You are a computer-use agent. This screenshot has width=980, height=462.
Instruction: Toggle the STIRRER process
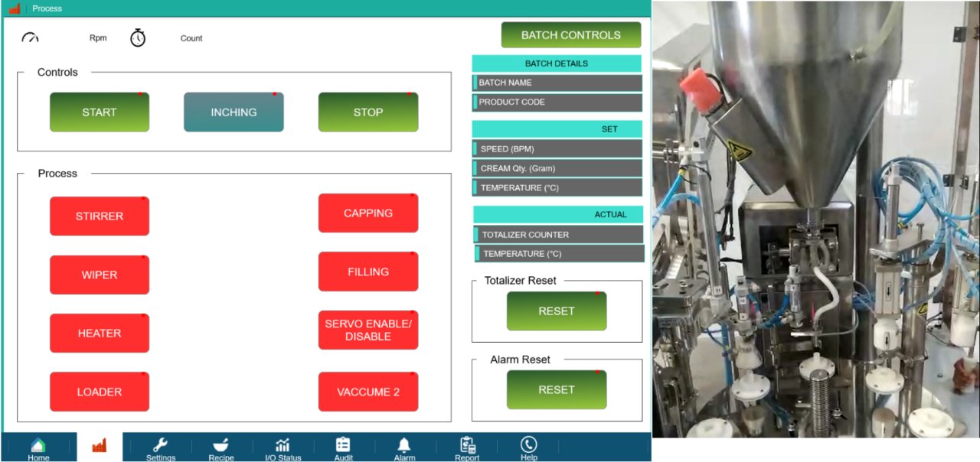100,216
